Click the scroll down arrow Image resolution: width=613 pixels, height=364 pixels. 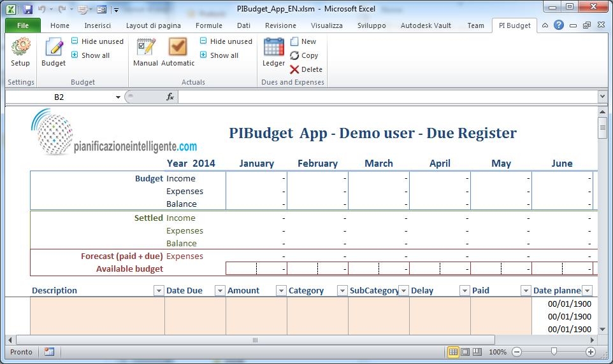[x=602, y=329]
